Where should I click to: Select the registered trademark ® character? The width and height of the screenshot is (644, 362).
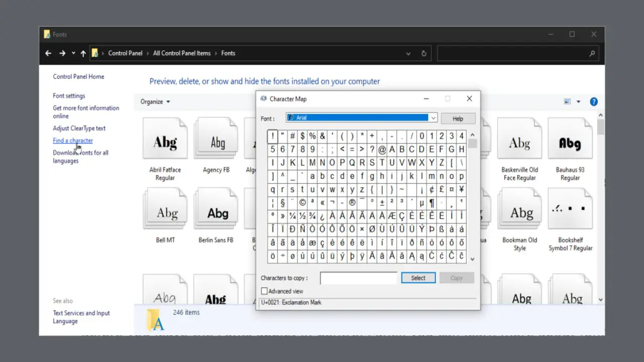352,203
